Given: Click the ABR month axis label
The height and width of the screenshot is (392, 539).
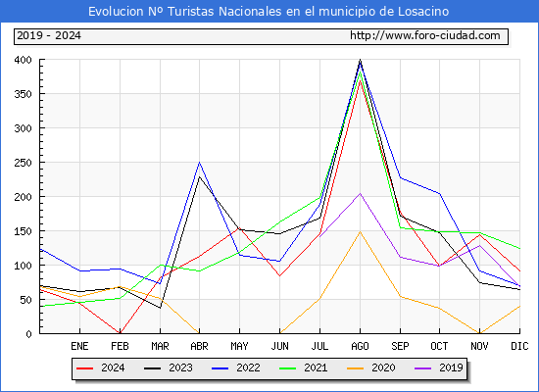Looking at the screenshot, I should (199, 346).
